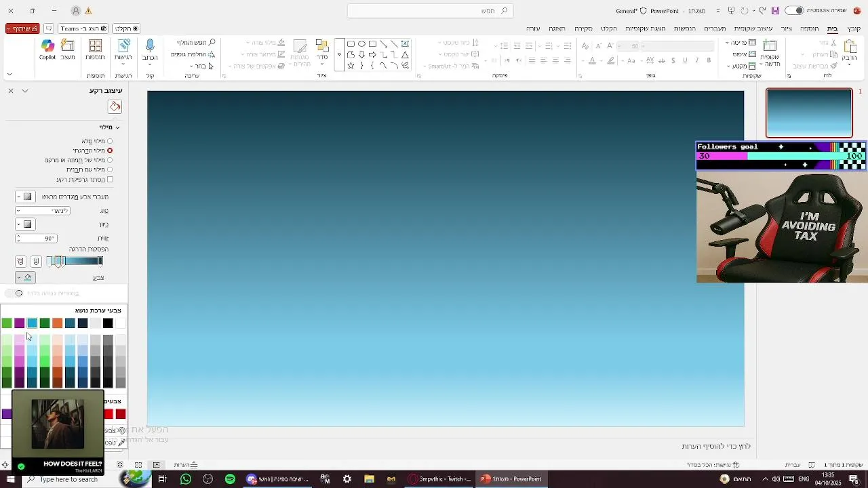868x488 pixels.
Task: Insert New Slide (שקופית חדשה)
Action: coord(770,53)
